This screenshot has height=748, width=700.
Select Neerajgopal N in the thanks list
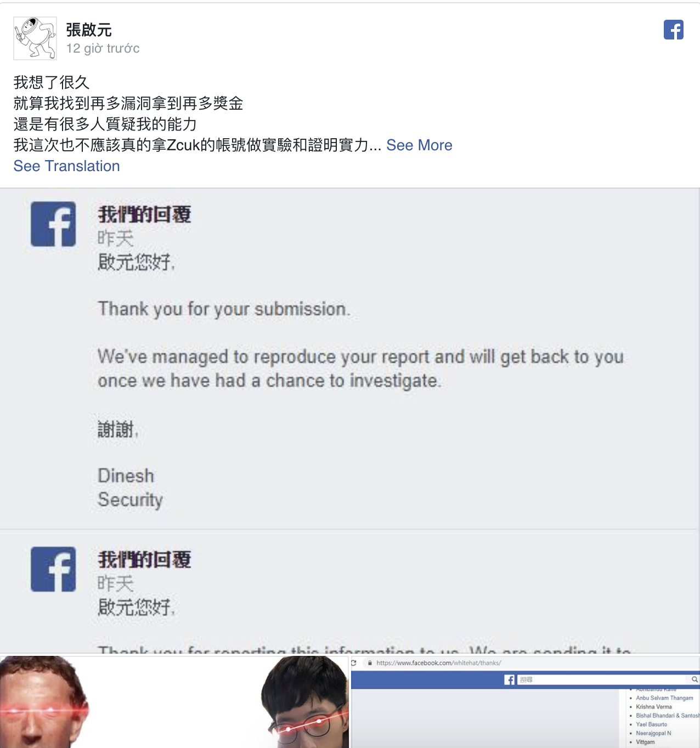(x=653, y=733)
